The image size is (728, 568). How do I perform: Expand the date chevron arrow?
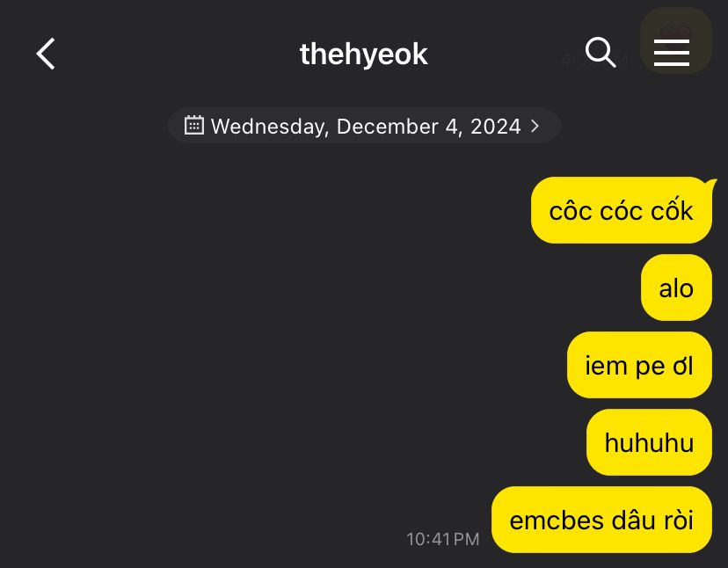click(535, 126)
